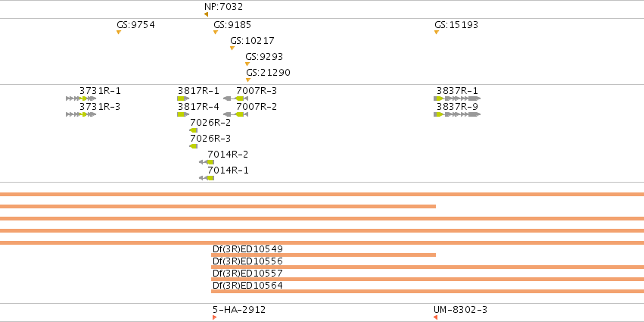Image resolution: width=644 pixels, height=322 pixels.
Task: Click the GS:9185 text label
Action: click(x=232, y=25)
